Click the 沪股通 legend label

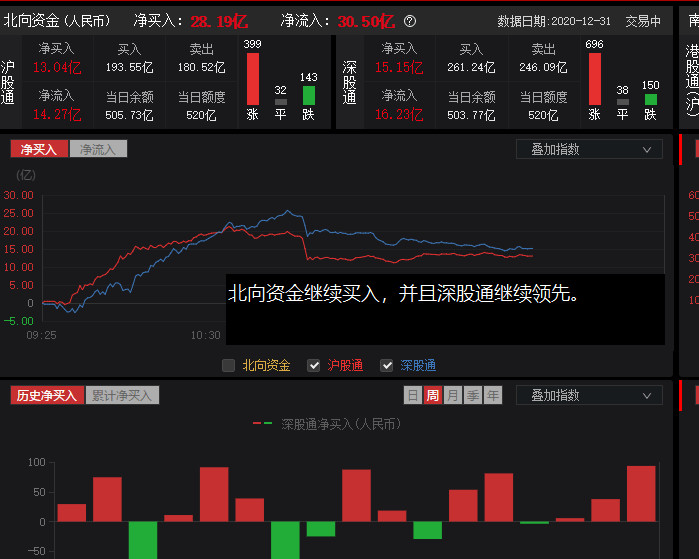[345, 366]
